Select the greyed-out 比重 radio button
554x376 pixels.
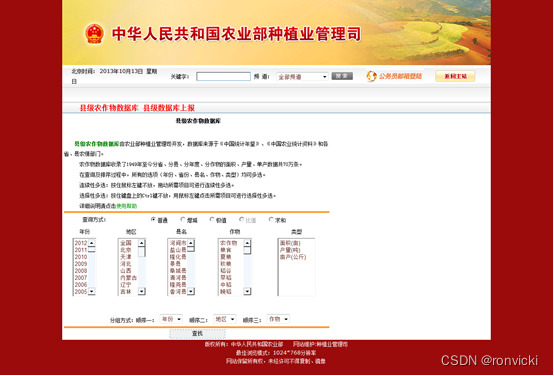[x=242, y=220]
